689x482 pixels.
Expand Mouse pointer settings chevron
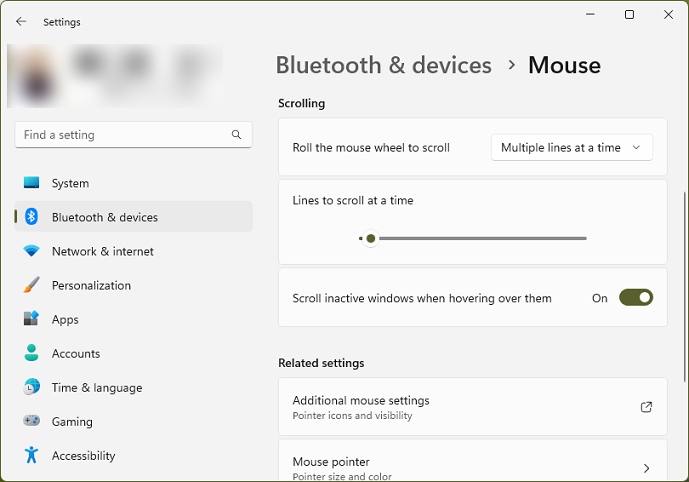(x=646, y=468)
